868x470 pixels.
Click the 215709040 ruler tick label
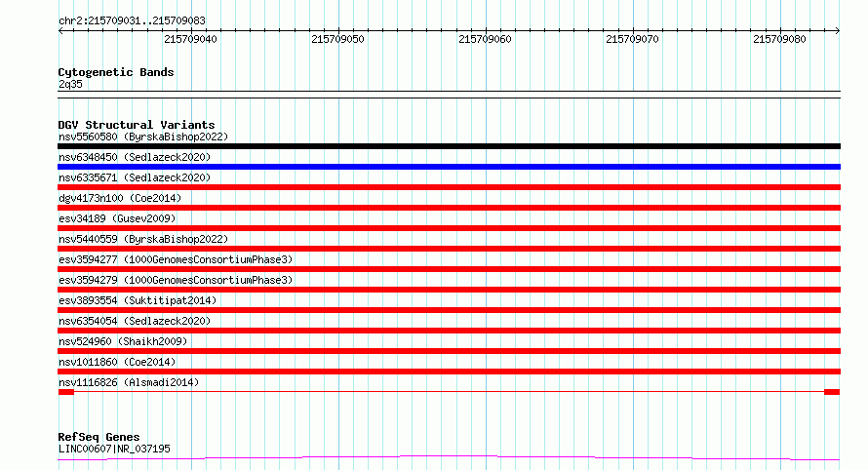190,39
